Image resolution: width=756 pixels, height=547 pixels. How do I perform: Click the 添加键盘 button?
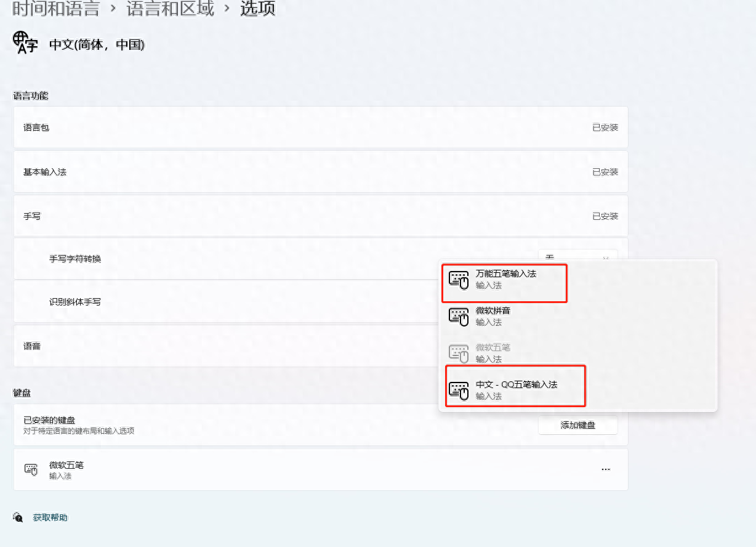coord(577,425)
